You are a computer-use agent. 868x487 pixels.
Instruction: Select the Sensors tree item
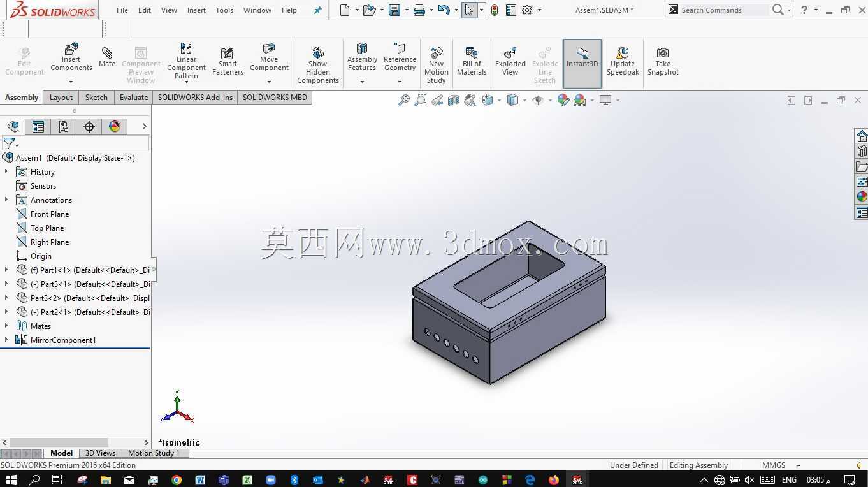pyautogui.click(x=43, y=186)
